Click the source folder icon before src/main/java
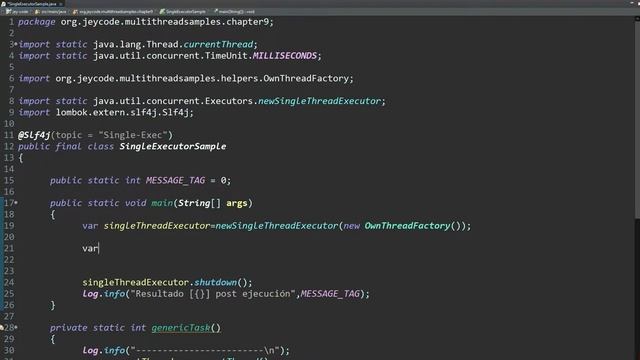 tap(38, 12)
